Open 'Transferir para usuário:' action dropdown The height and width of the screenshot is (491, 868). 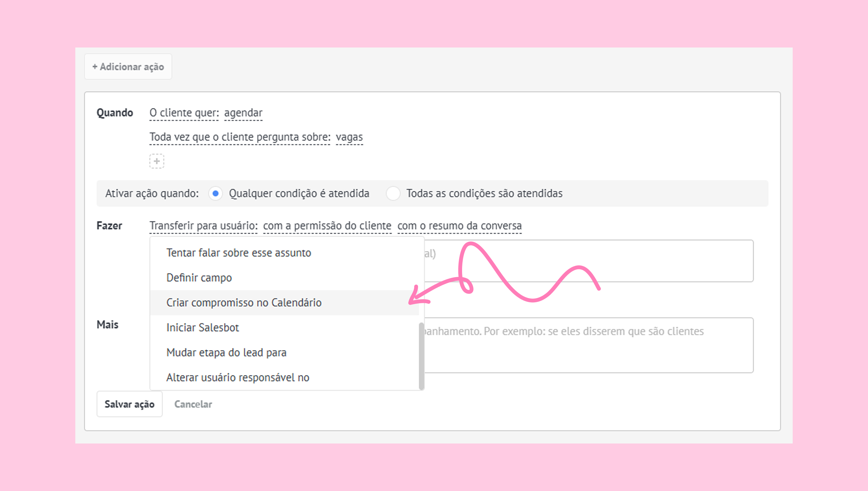point(204,226)
